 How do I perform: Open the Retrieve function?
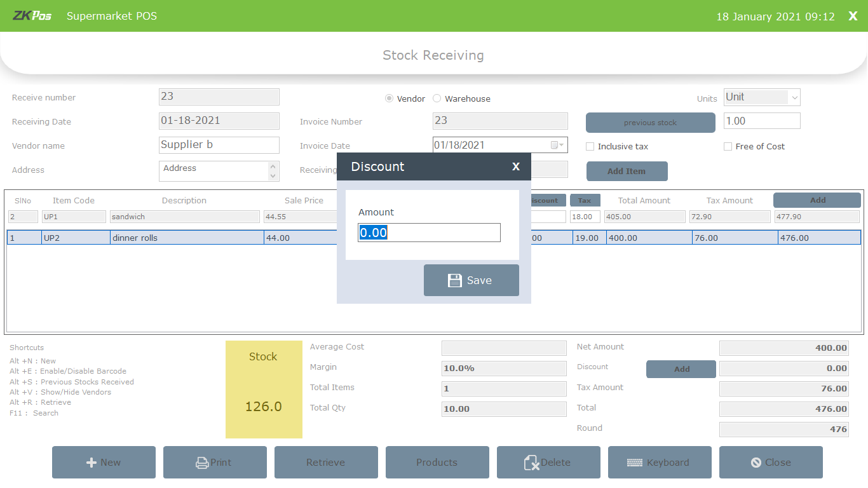tap(326, 463)
